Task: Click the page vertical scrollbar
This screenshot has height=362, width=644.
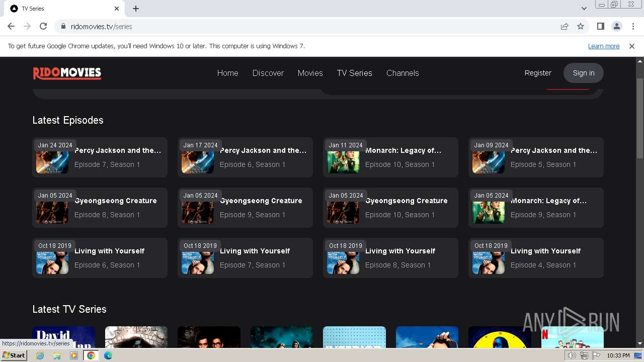Action: [x=639, y=119]
